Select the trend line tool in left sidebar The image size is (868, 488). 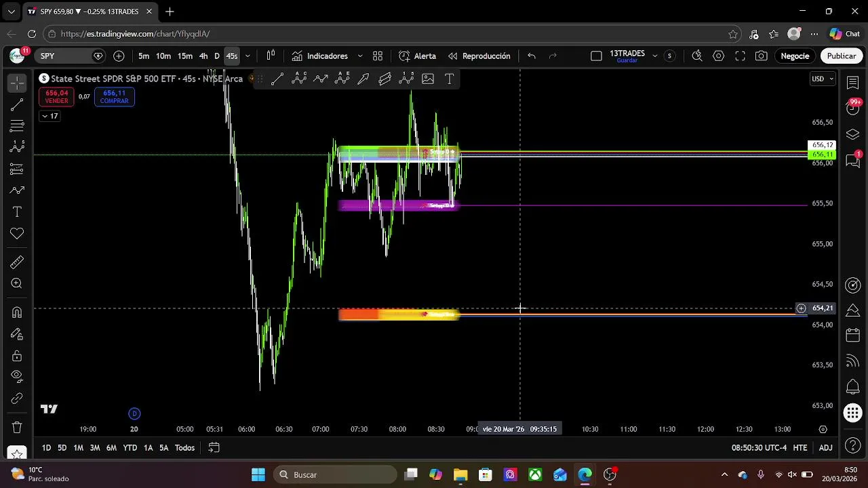(17, 104)
